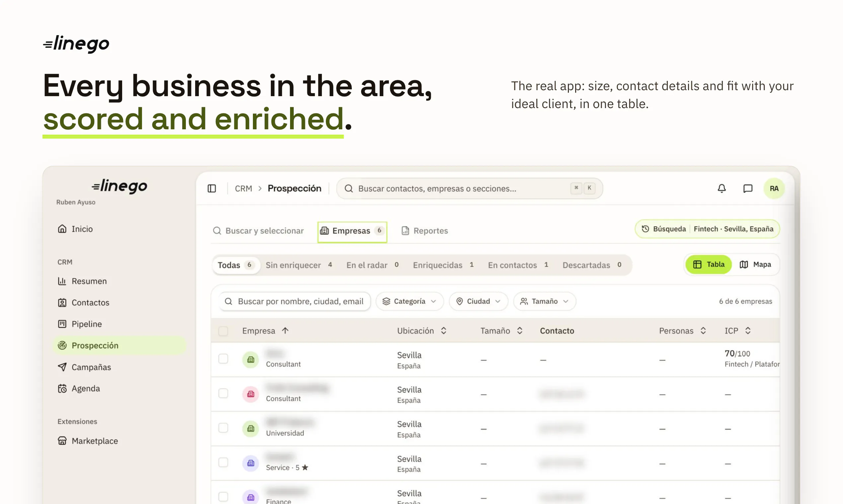The image size is (843, 504).
Task: Click green building icon of first Consultant row
Action: point(251,360)
